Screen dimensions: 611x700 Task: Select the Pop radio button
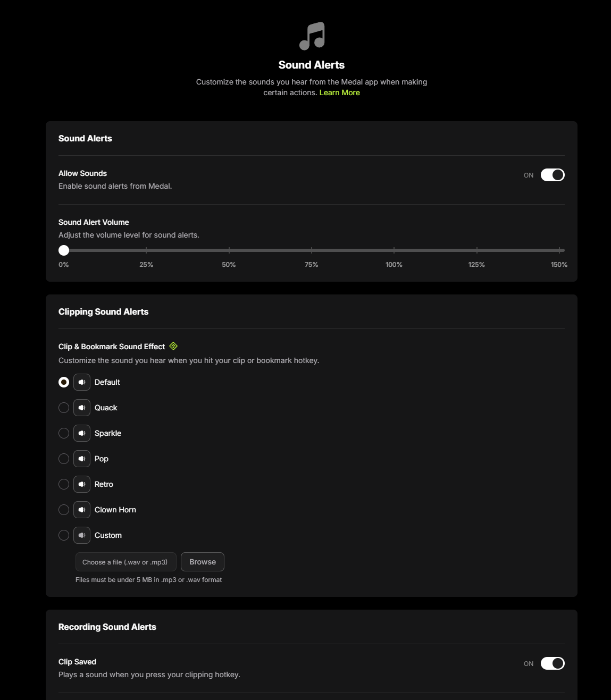pyautogui.click(x=64, y=459)
